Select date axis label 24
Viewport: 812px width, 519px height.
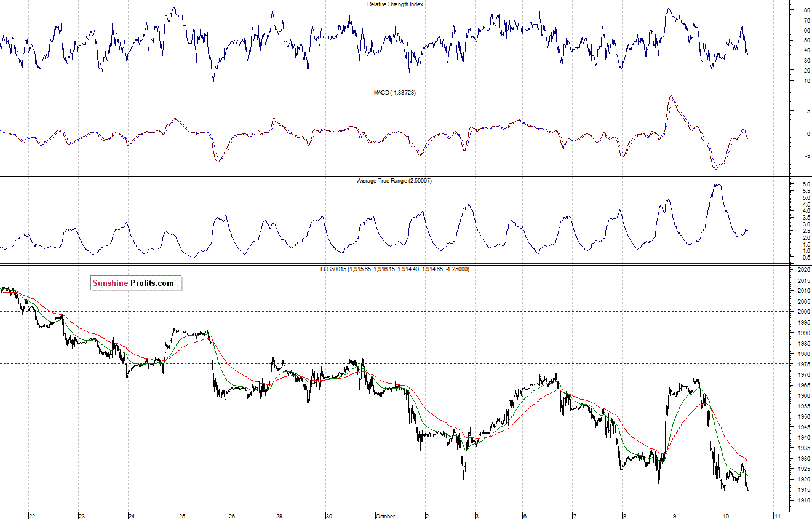[x=132, y=515]
